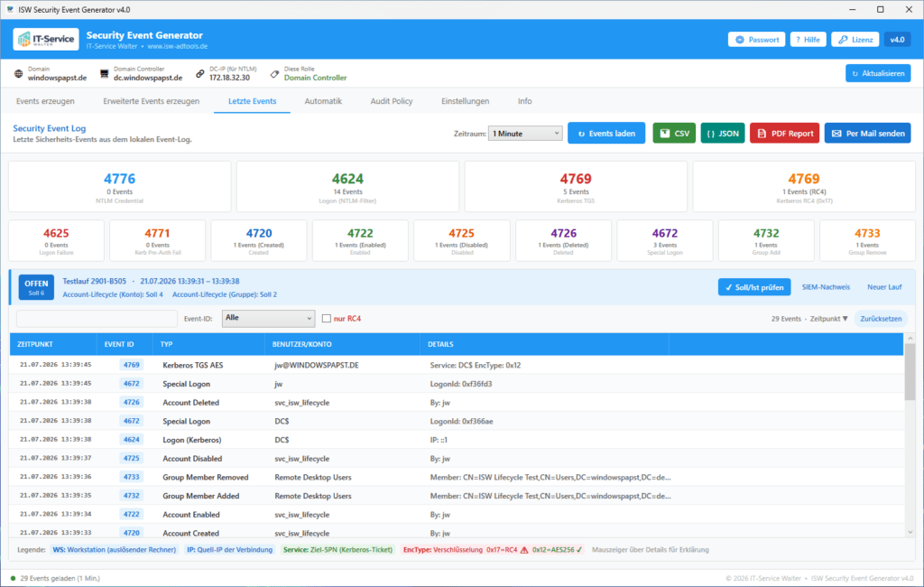Viewport: 924px width, 587px height.
Task: Export events with the CSV button
Action: point(674,134)
